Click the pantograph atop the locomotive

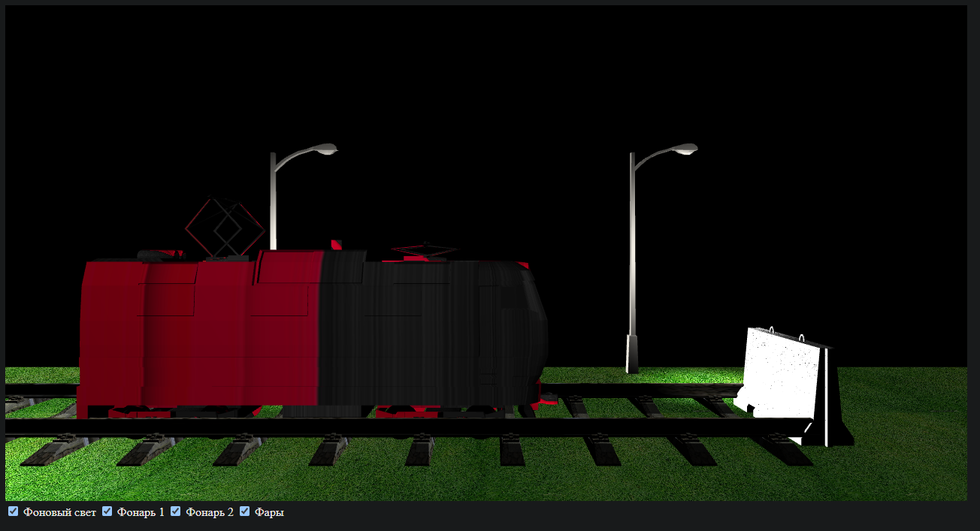click(225, 225)
